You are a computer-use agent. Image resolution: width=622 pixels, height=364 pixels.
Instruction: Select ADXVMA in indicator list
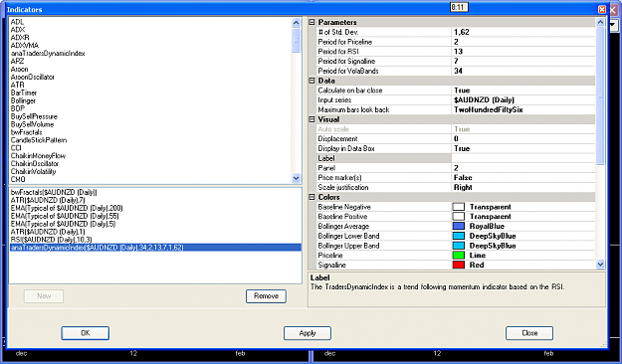pos(25,46)
